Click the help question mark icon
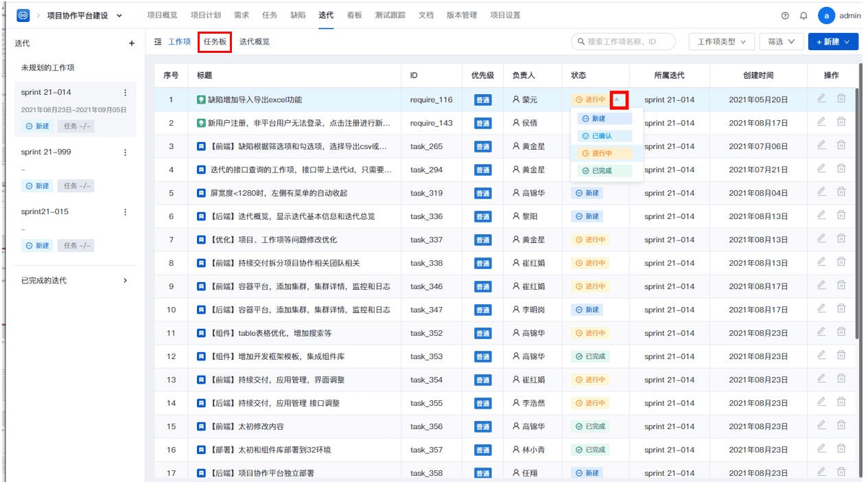Image resolution: width=868 pixels, height=482 pixels. (x=785, y=16)
